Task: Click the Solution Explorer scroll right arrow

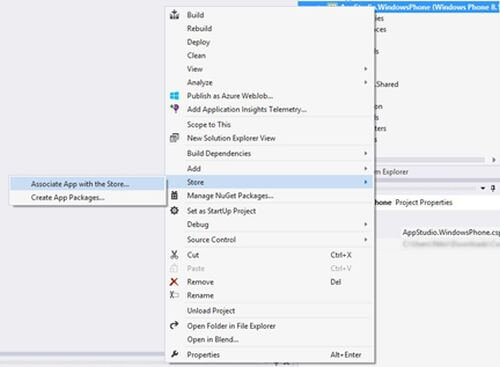Action: 494,160
